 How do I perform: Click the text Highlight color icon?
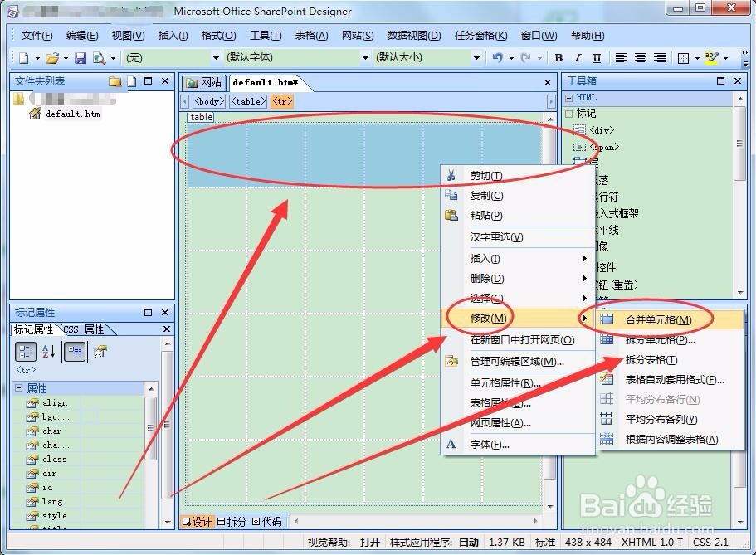pos(711,58)
